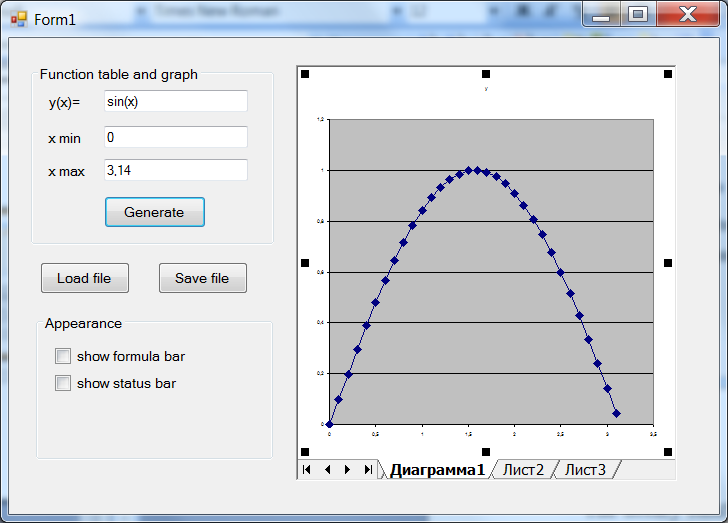The height and width of the screenshot is (523, 728).
Task: Click the first sheet navigation arrow
Action: pos(307,469)
